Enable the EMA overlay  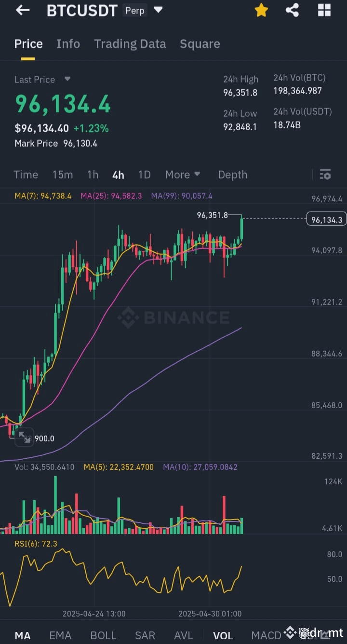[60, 635]
